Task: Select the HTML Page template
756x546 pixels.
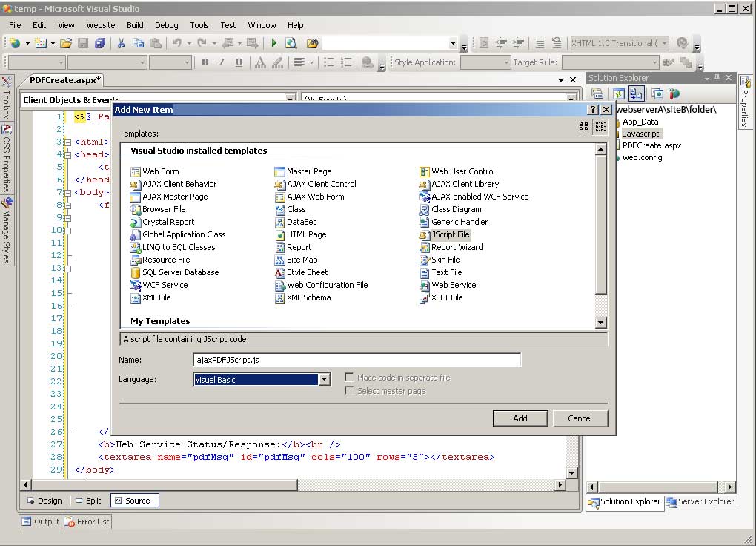Action: 300,234
